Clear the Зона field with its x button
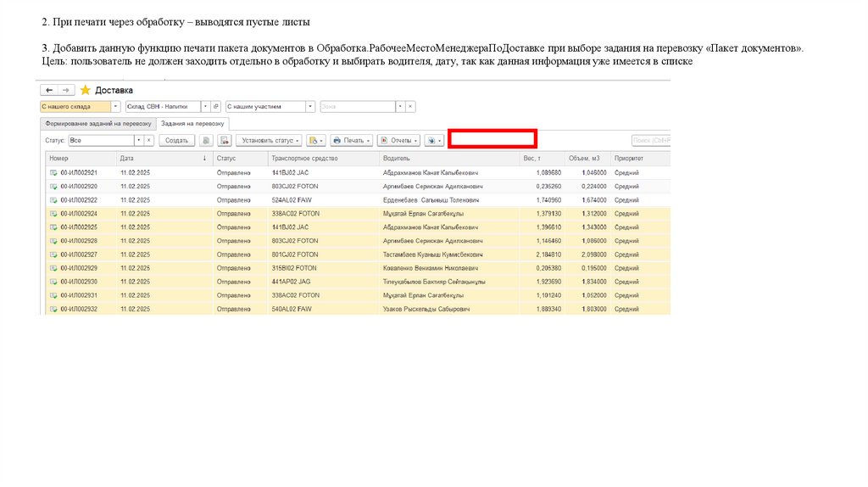The image size is (868, 487). point(410,106)
